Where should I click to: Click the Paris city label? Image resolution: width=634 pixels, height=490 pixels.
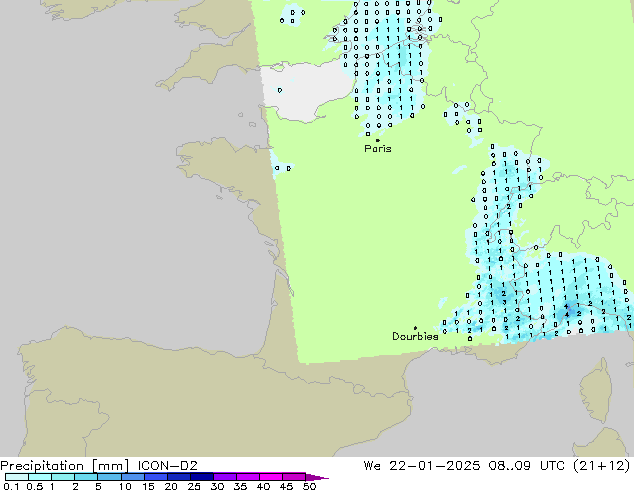pyautogui.click(x=378, y=149)
